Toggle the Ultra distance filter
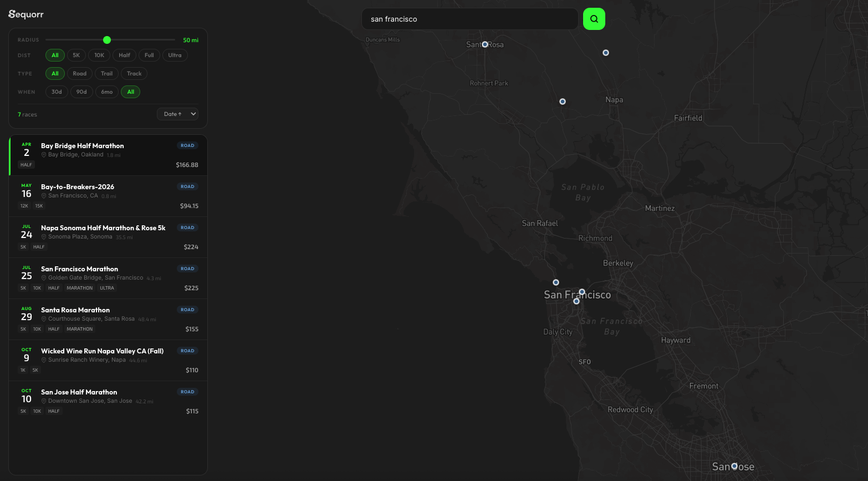The height and width of the screenshot is (481, 868). point(175,55)
